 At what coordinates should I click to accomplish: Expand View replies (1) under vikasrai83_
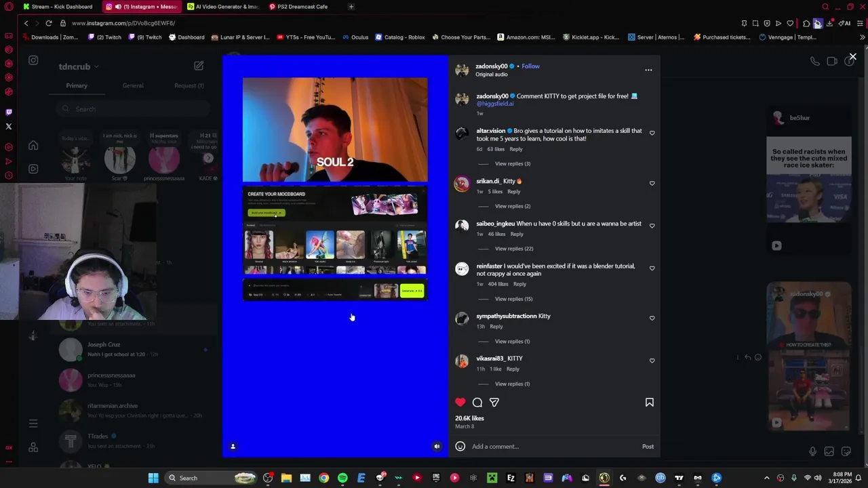pyautogui.click(x=512, y=384)
